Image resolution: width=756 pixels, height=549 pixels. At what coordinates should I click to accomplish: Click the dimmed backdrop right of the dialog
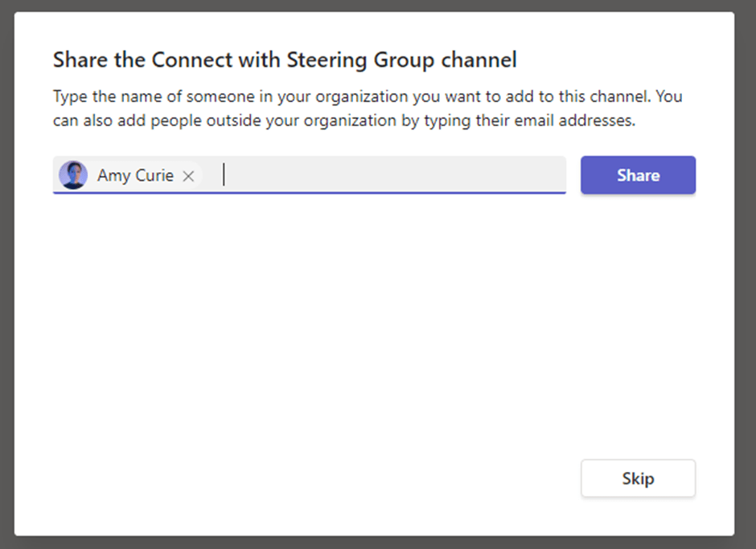(746, 273)
